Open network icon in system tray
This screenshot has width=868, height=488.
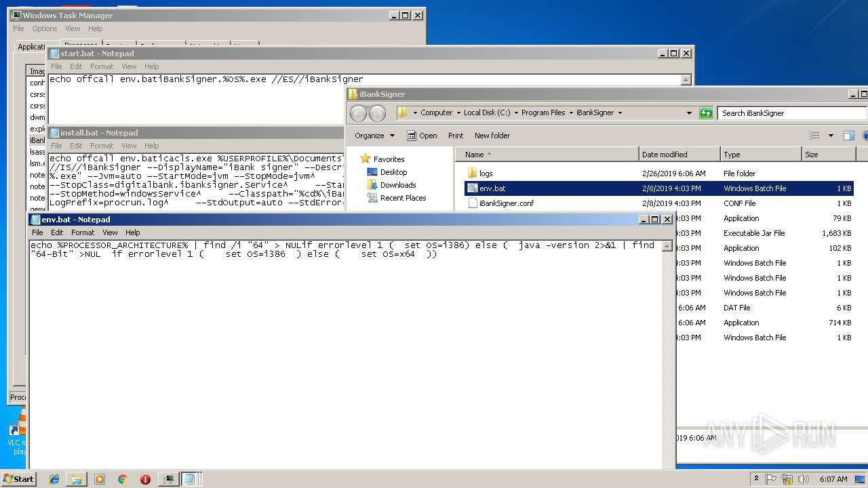click(x=787, y=479)
